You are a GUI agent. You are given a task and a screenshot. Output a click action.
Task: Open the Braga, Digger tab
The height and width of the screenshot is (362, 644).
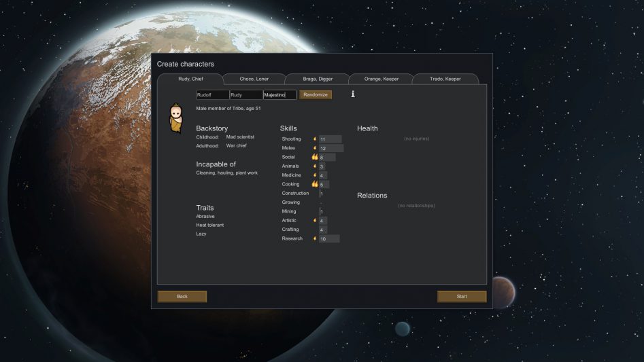[x=318, y=79]
